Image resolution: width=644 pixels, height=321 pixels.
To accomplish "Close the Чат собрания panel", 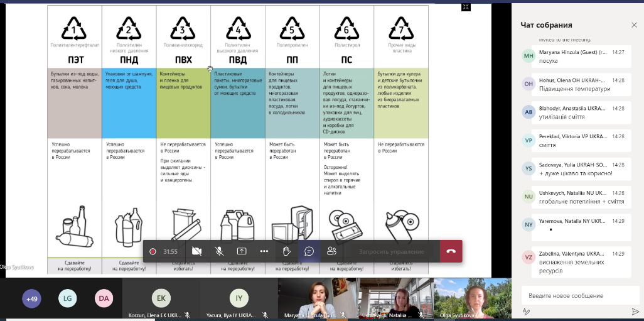I will click(634, 24).
